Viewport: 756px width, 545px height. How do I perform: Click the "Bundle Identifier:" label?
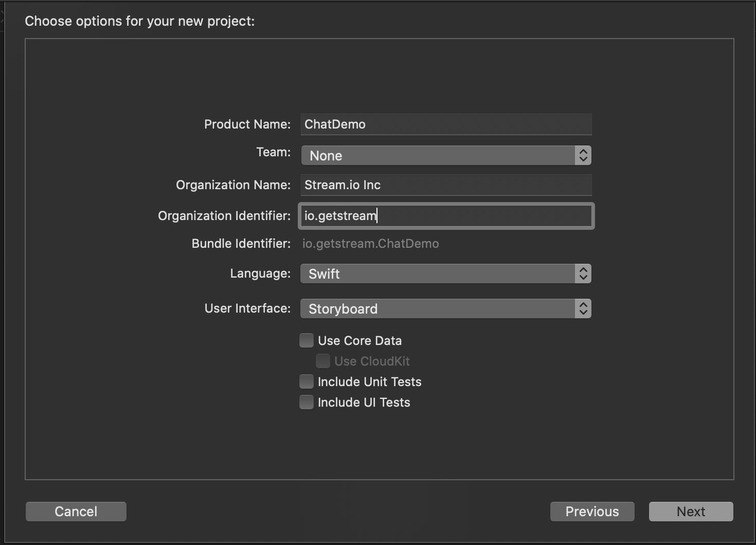(241, 244)
